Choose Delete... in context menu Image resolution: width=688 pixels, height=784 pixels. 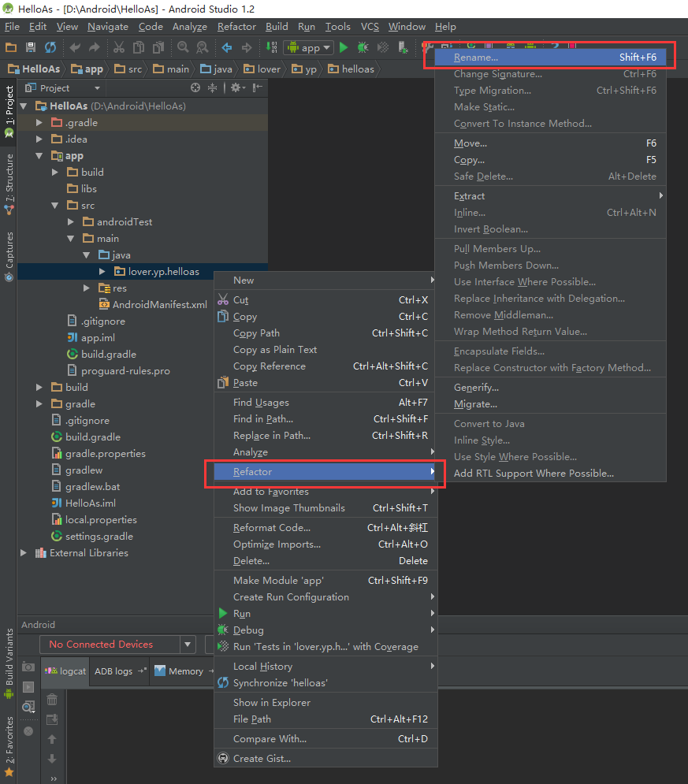[325, 561]
